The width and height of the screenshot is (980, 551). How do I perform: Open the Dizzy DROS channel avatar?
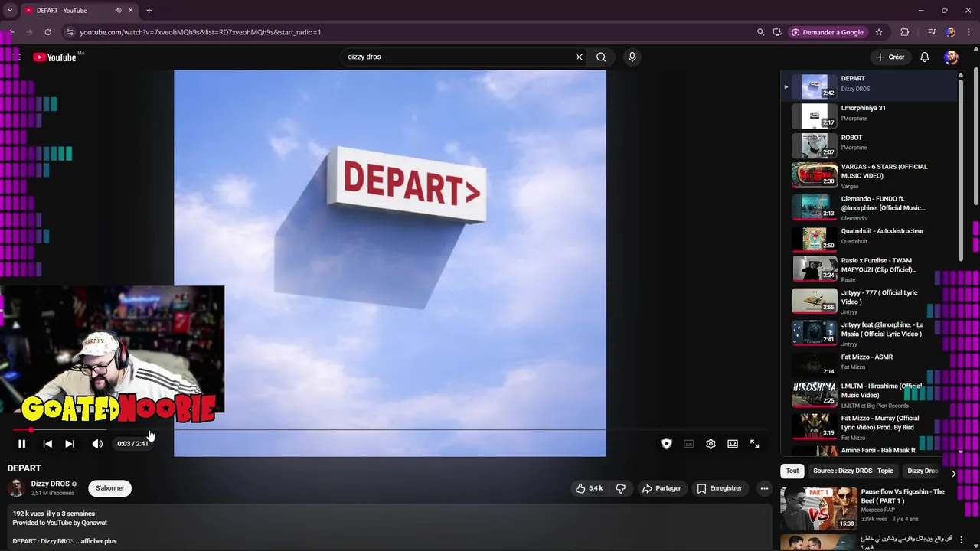point(16,488)
